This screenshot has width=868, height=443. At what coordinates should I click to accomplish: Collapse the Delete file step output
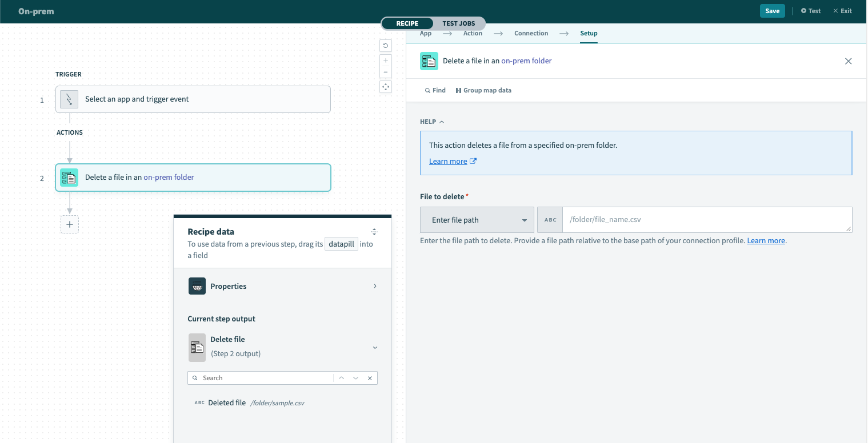(x=375, y=347)
